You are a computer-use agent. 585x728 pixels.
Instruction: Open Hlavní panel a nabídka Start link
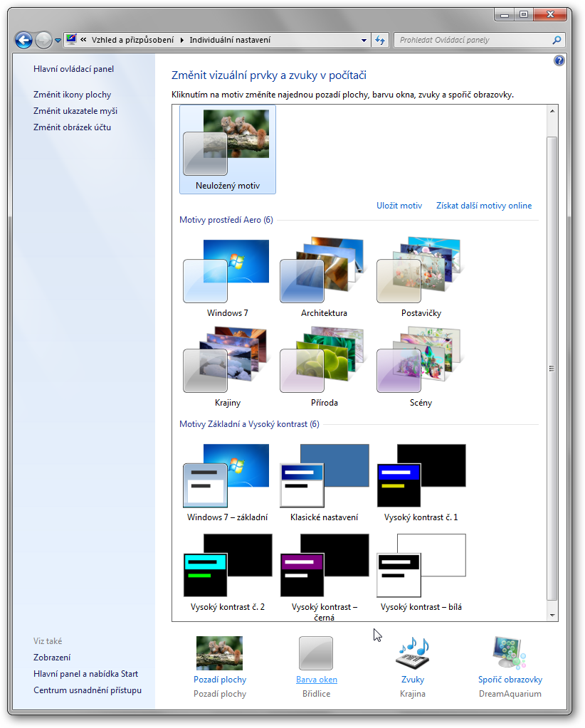pos(86,674)
